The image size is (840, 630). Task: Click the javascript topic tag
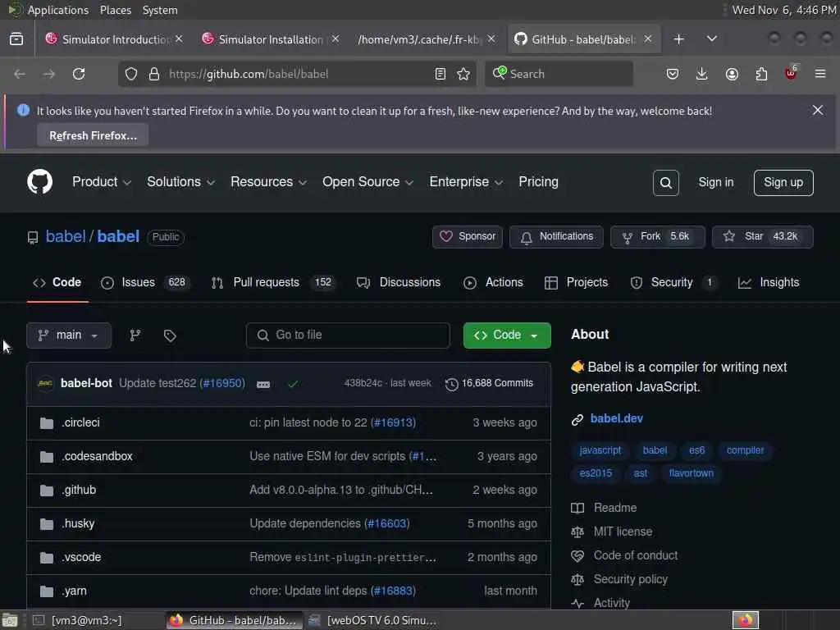pos(600,450)
